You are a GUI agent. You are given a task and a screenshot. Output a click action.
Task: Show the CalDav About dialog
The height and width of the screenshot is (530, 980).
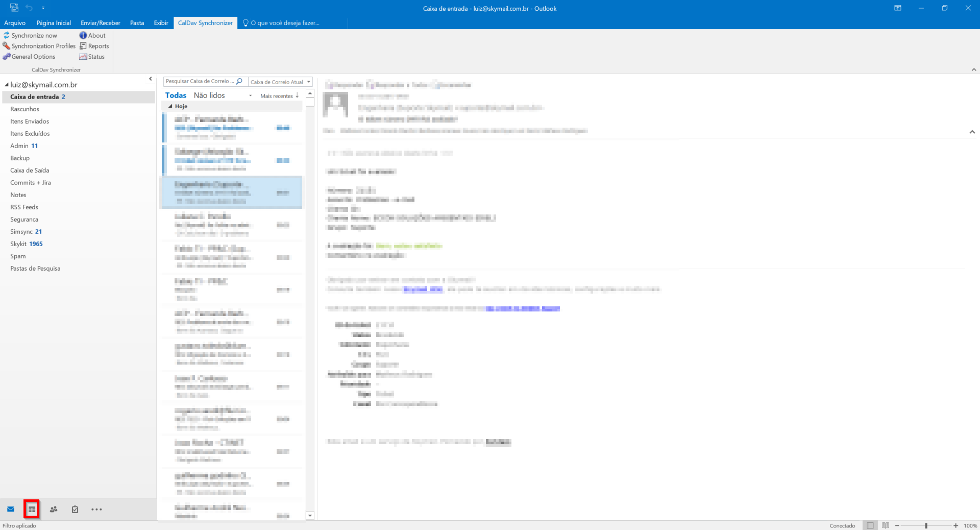tap(92, 36)
